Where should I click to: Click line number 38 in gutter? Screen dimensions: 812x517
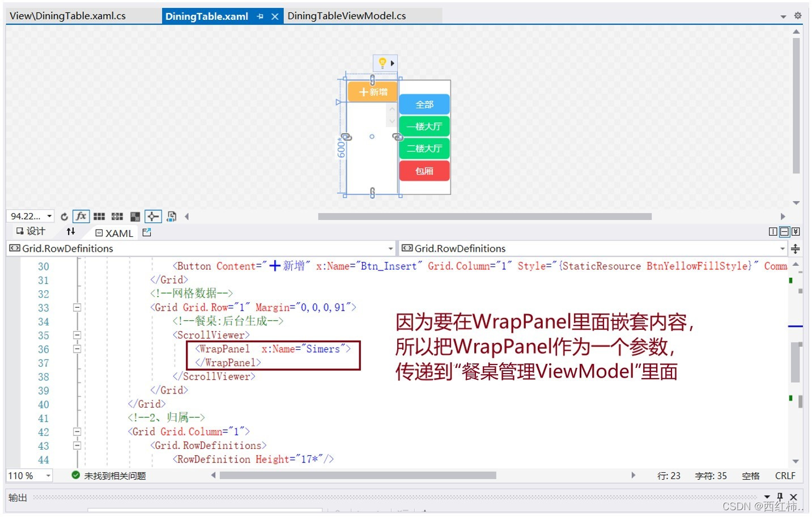44,377
